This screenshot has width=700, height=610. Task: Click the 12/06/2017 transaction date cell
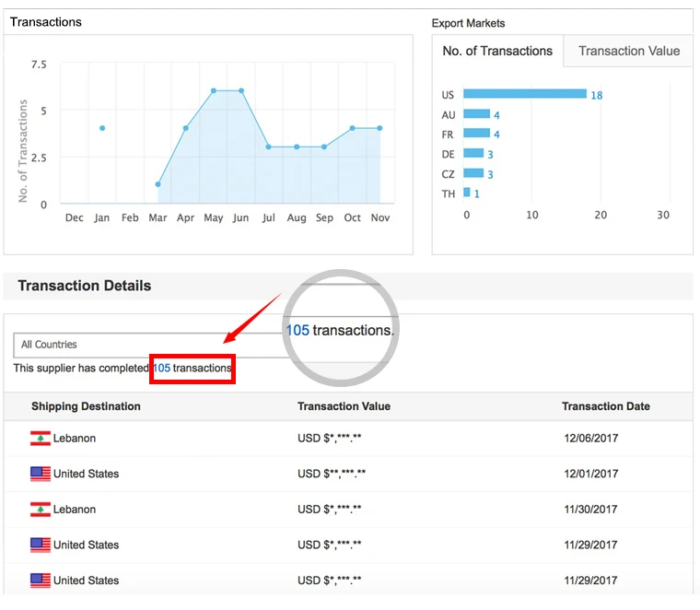coord(589,439)
